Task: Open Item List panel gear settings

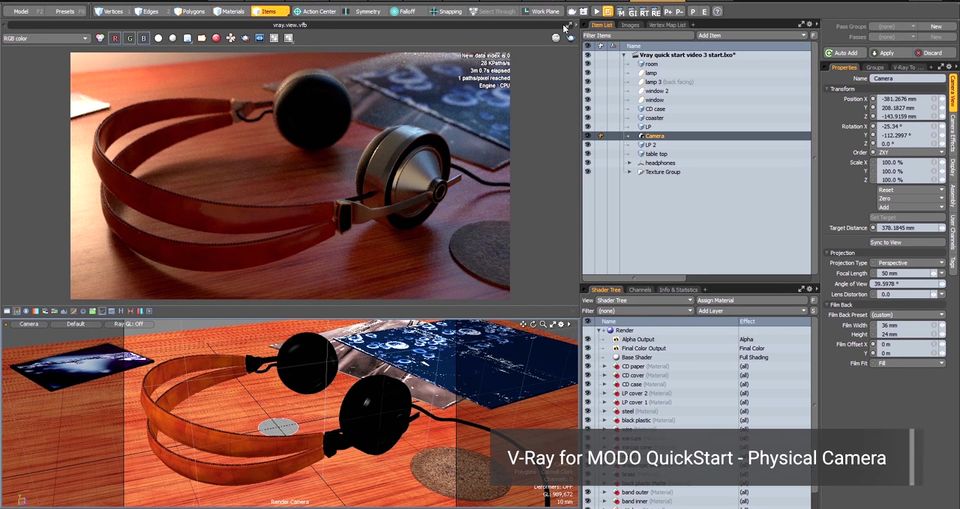Action: coord(809,25)
